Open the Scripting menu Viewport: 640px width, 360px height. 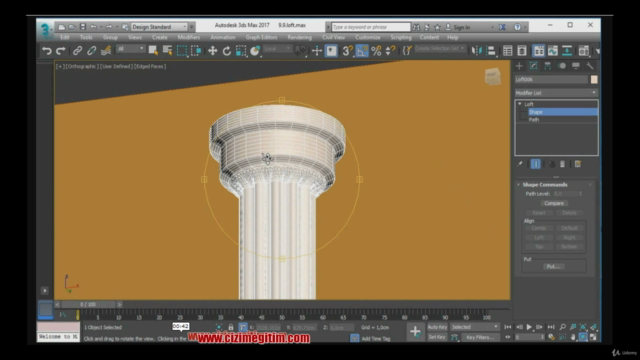[x=401, y=37]
